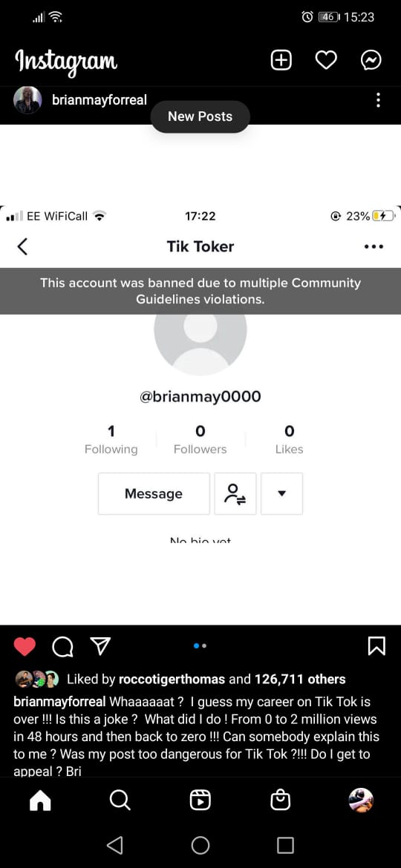The height and width of the screenshot is (868, 401).
Task: Open the Shop bag icon
Action: [x=280, y=800]
